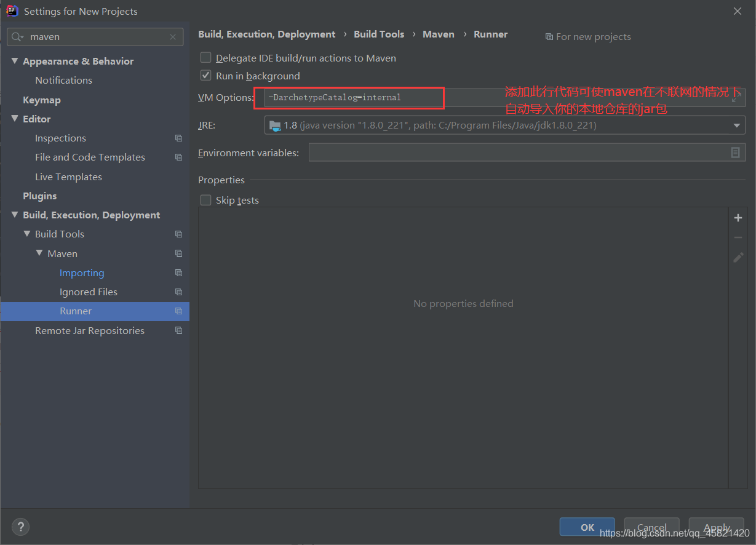Click the project-level icon next to Inspections

coord(178,138)
